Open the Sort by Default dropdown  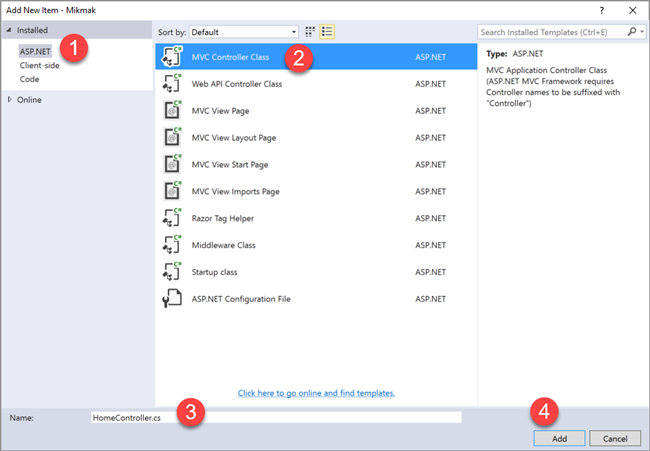(244, 32)
